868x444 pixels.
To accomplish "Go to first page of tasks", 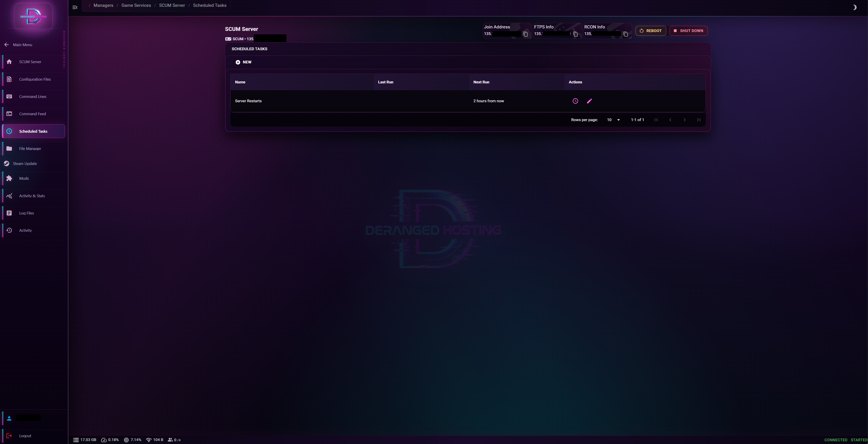I will [656, 120].
